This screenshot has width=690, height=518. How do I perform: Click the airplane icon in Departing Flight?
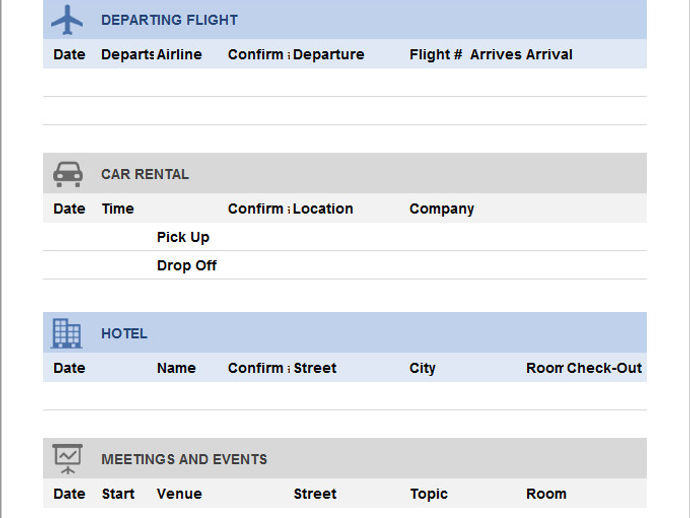pyautogui.click(x=67, y=20)
